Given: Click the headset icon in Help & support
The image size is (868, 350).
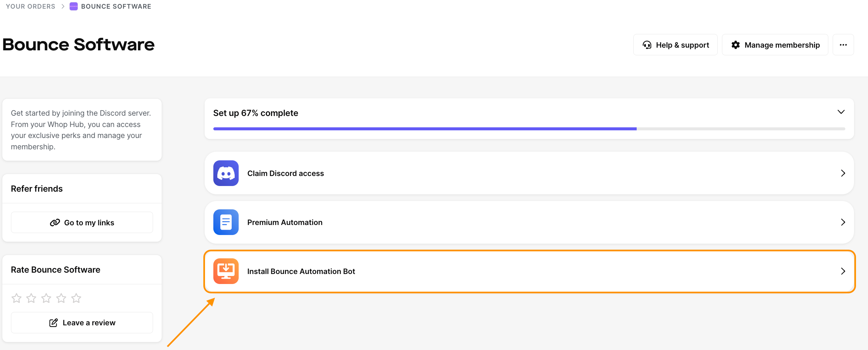Looking at the screenshot, I should click(x=647, y=45).
